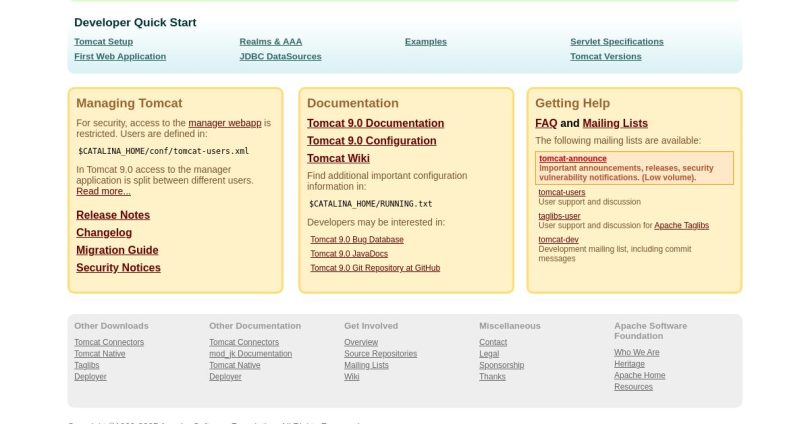Open tomcat-users mailing list
The image size is (810, 424).
point(562,192)
